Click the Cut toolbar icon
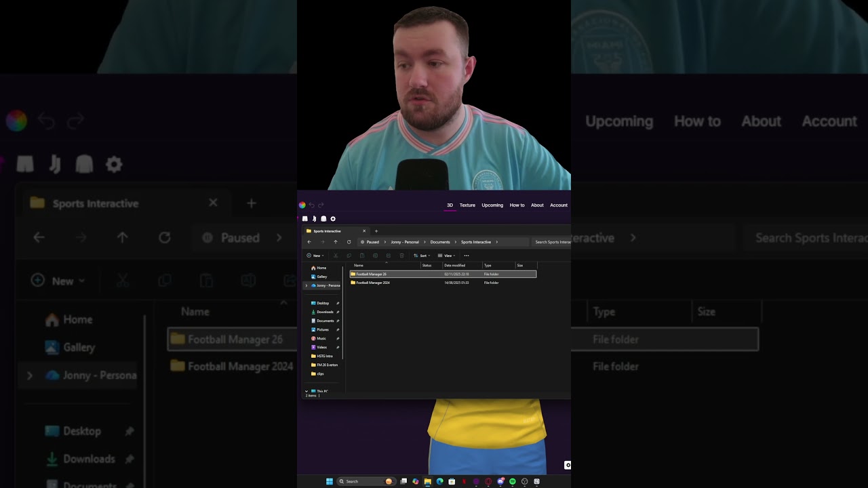 pyautogui.click(x=335, y=256)
